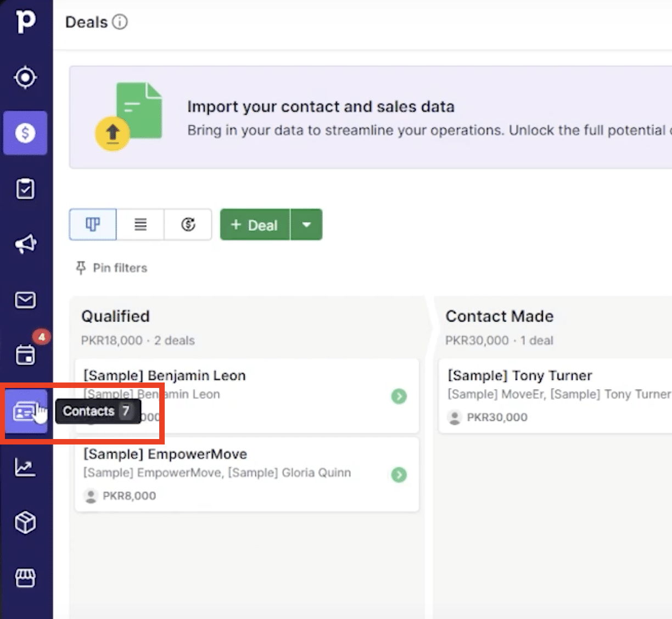The width and height of the screenshot is (672, 619).
Task: Open the Contacts icon in sidebar
Action: point(24,411)
